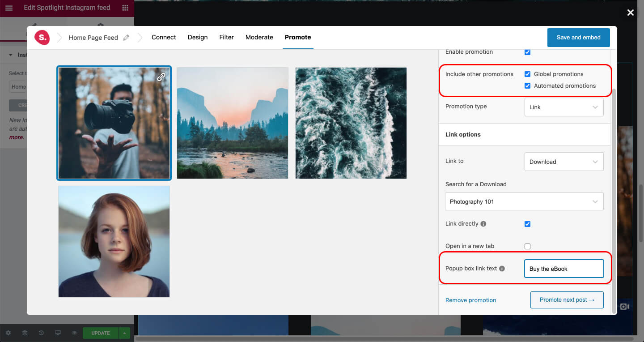Switch to the Moderate tab
The width and height of the screenshot is (644, 342).
point(259,38)
